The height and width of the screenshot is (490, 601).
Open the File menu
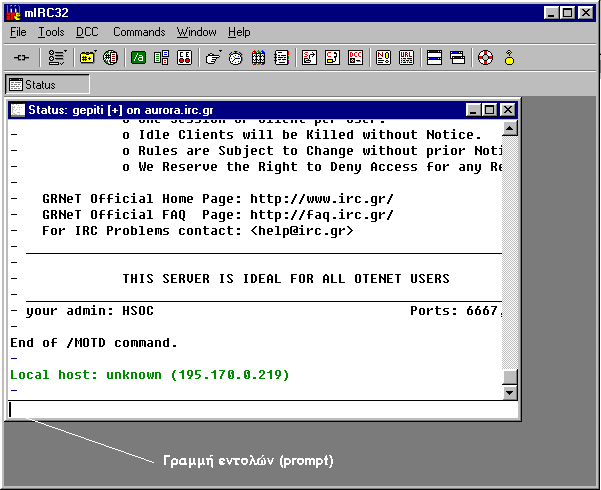(x=18, y=32)
